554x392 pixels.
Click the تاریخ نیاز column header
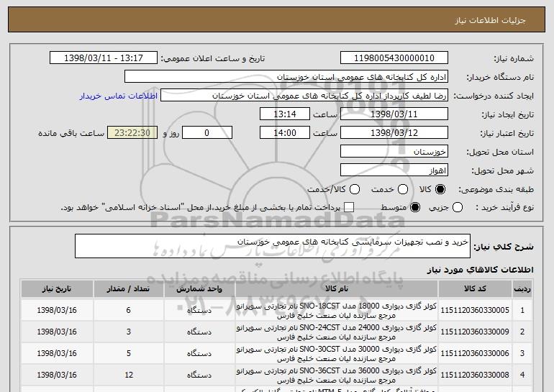coord(57,289)
